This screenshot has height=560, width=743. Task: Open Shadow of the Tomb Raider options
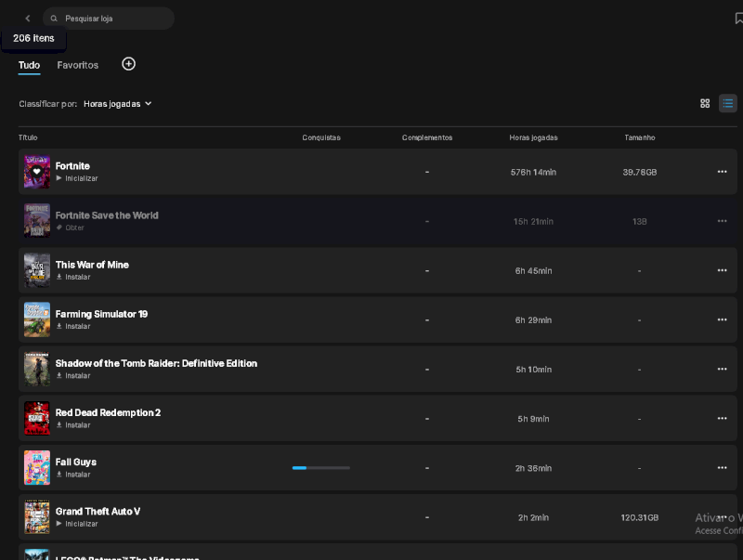click(x=722, y=369)
